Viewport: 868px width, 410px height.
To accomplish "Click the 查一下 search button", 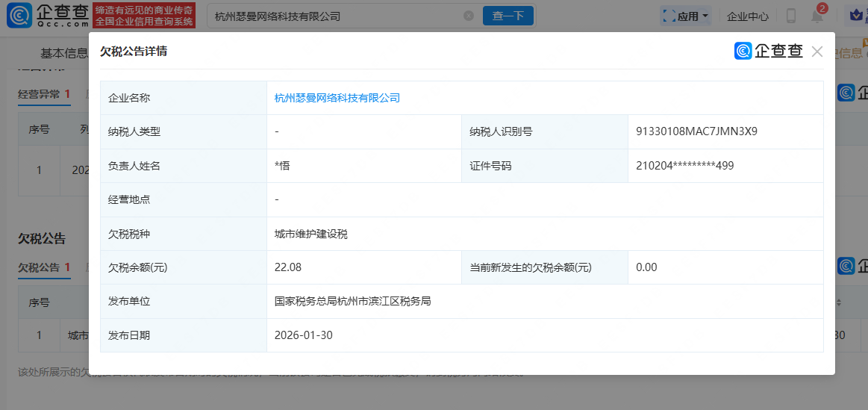I will click(x=508, y=16).
